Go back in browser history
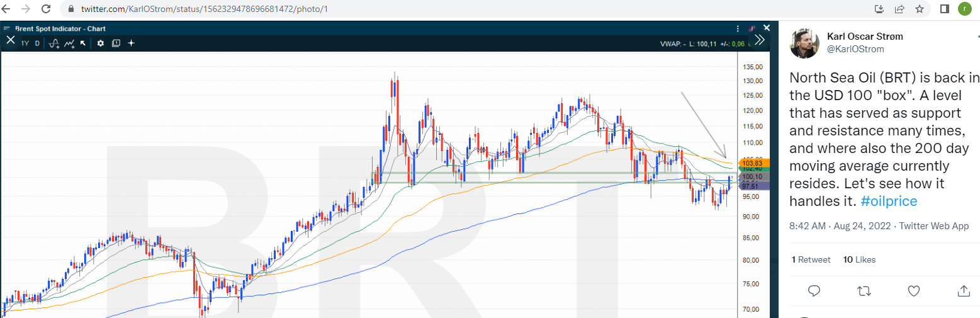Image resolution: width=980 pixels, height=318 pixels. tap(6, 9)
